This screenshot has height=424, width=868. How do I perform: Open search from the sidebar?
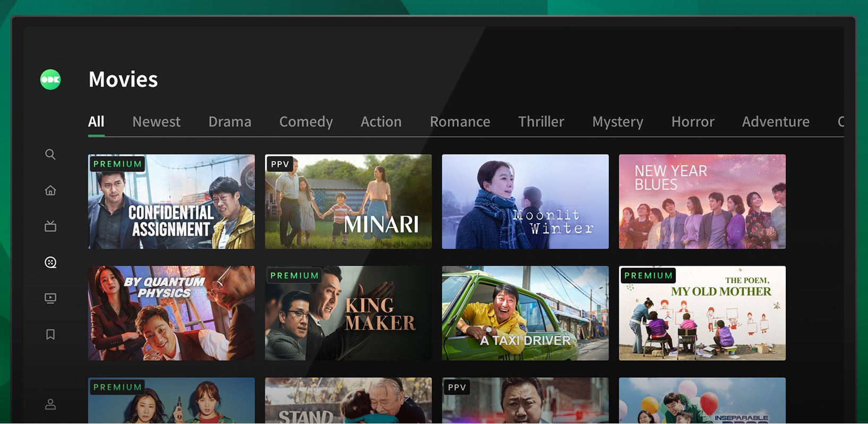(50, 154)
